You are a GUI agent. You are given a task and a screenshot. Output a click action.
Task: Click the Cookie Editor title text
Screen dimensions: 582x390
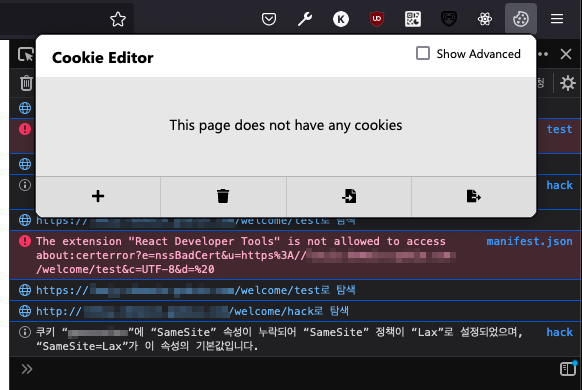(x=103, y=58)
